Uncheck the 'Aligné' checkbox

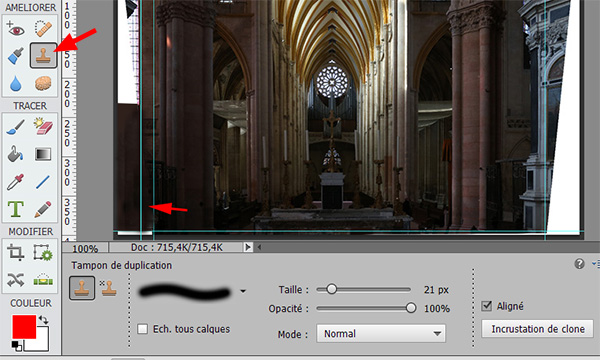[x=486, y=306]
